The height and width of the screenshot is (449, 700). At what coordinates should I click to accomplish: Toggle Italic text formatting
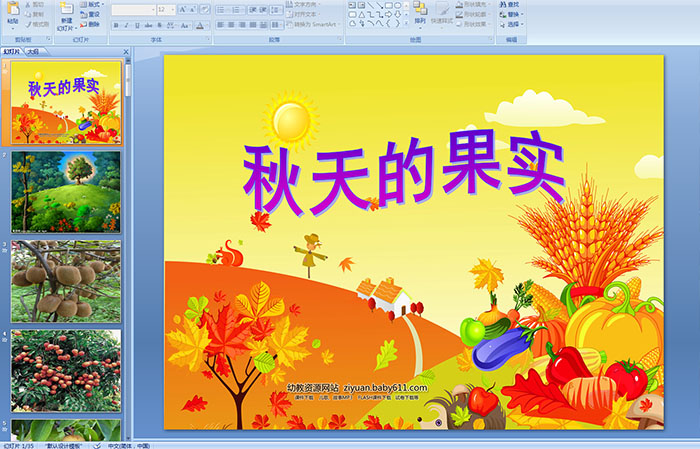point(126,25)
